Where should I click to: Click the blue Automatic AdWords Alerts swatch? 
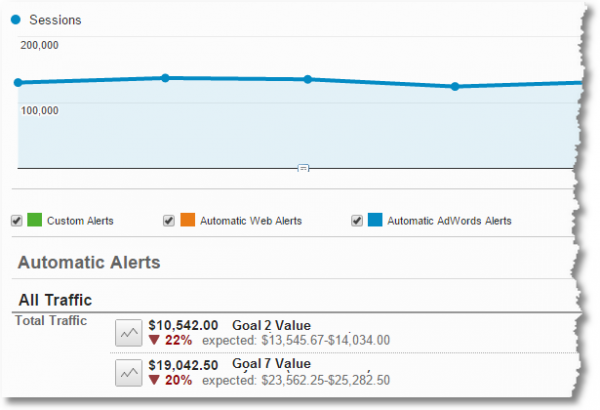pos(375,220)
